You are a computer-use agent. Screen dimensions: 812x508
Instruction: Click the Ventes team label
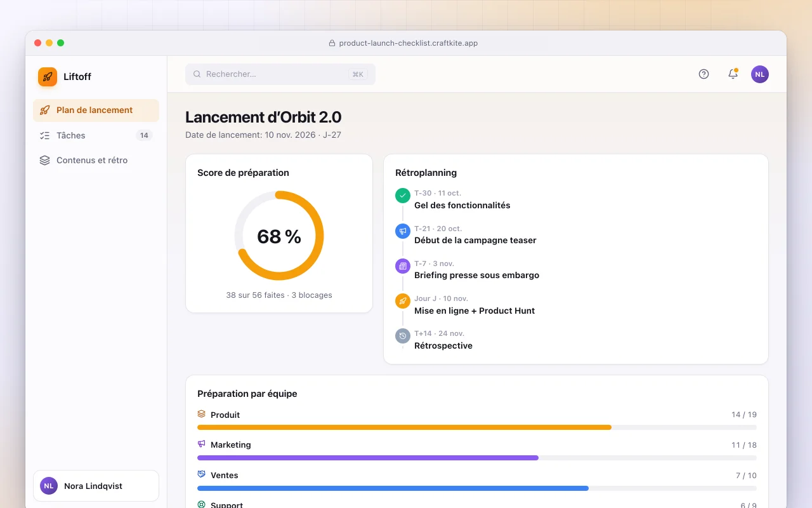pyautogui.click(x=225, y=476)
